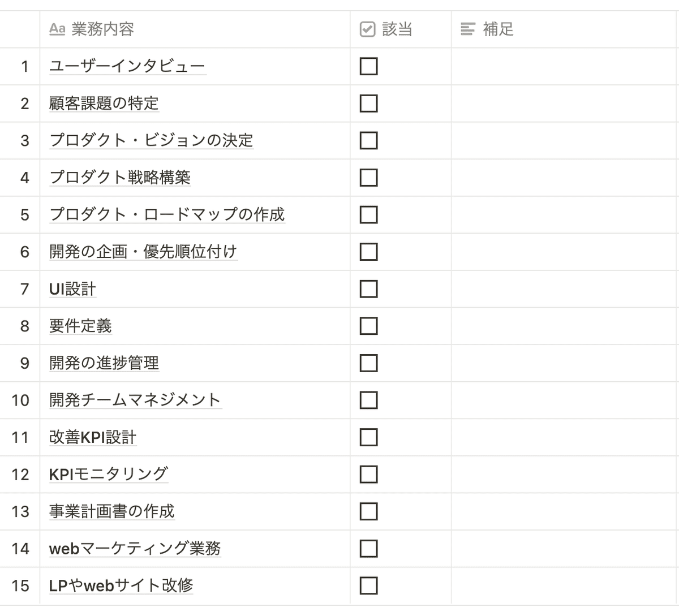Toggle the checkbox for 要件定義
The height and width of the screenshot is (616, 679).
coord(368,326)
